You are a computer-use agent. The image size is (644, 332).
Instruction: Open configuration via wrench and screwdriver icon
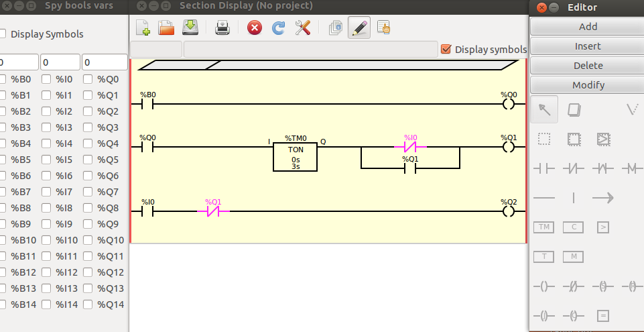(x=303, y=28)
